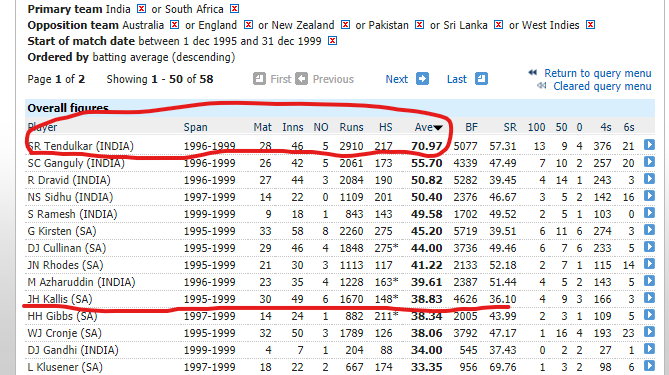Click the blue arrow for DJ Cullinan row
Screen dimensions: 669x375
(649, 247)
